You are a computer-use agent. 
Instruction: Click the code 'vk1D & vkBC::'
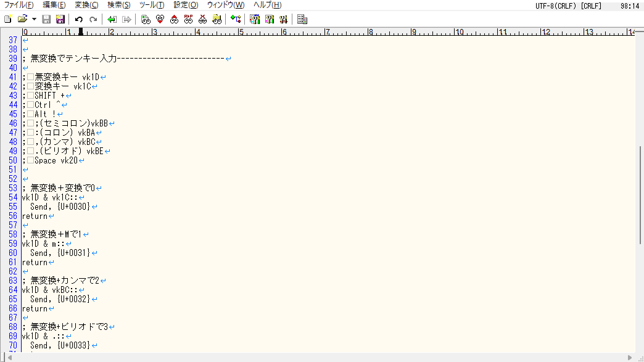pos(50,290)
